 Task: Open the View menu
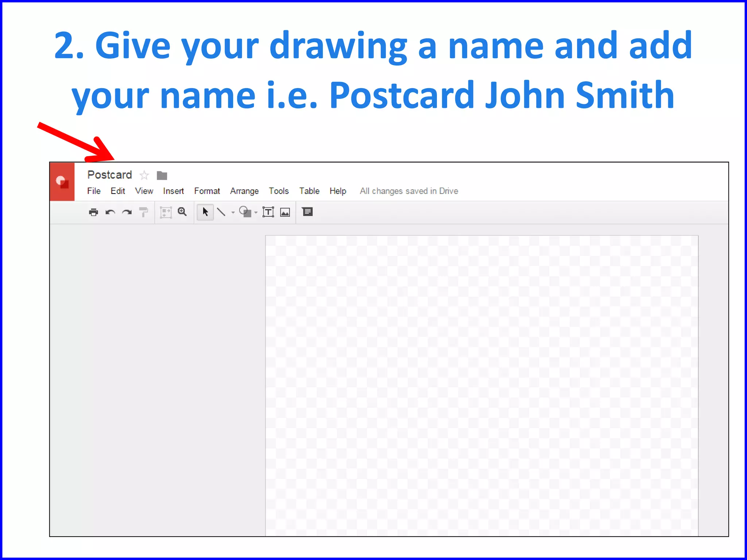point(144,191)
